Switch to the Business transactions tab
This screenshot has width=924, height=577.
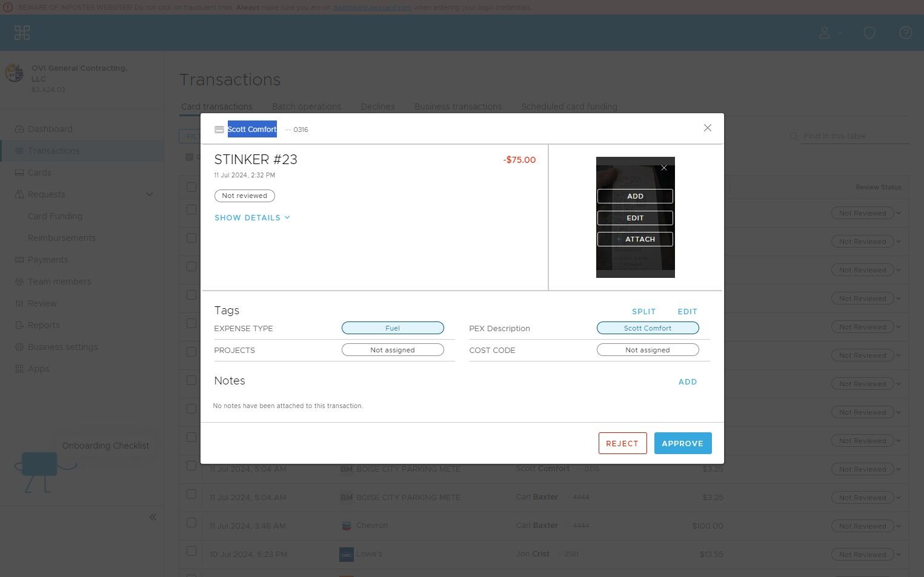(x=458, y=107)
